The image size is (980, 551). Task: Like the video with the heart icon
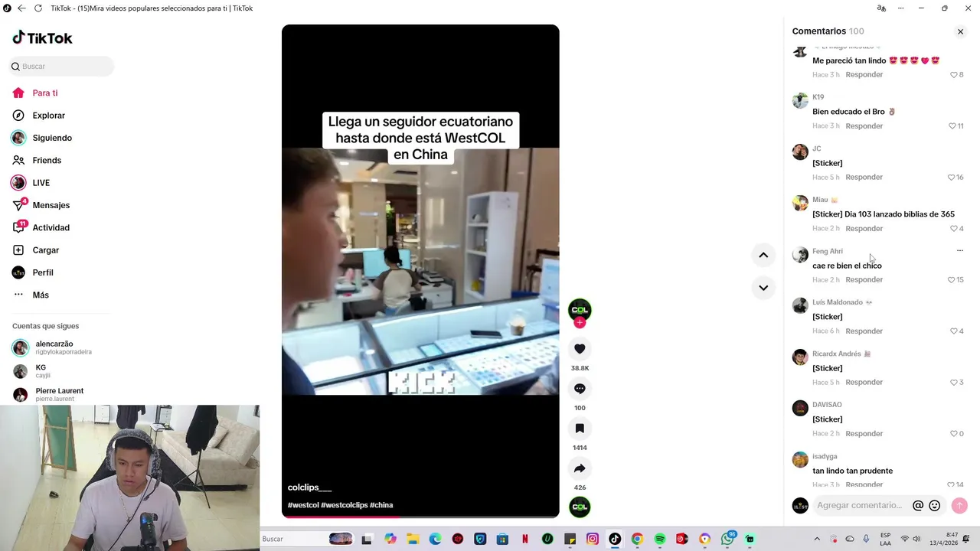point(580,349)
